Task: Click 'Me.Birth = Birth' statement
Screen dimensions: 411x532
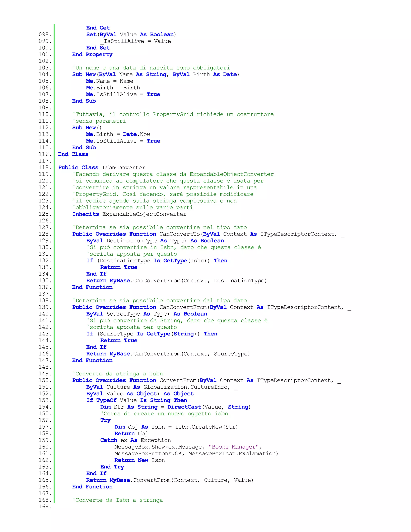Action: tap(113, 88)
